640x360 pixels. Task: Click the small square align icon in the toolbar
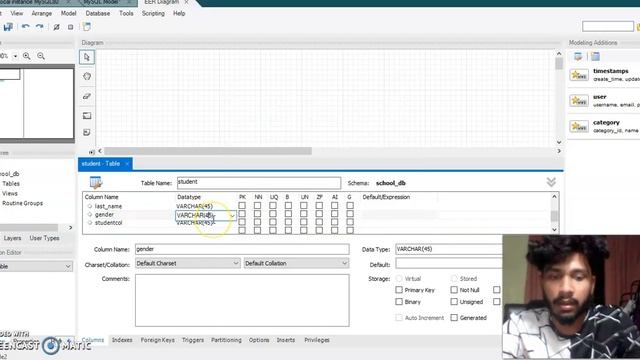coord(71,27)
